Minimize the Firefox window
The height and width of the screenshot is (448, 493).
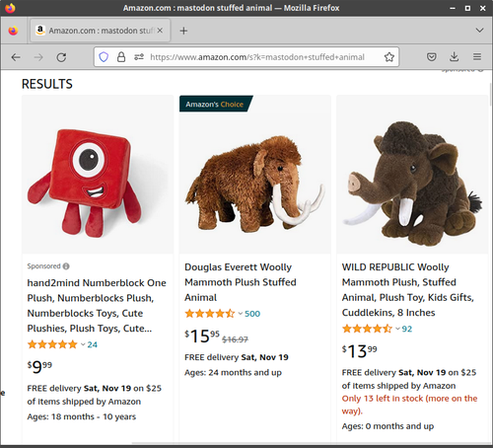[x=453, y=8]
